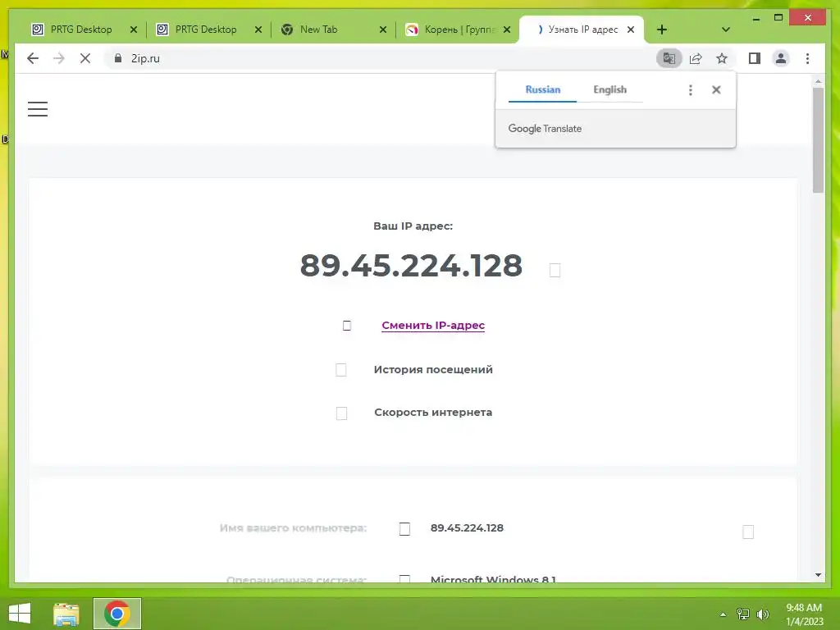Screen dimensions: 840x630
Task: Open the network tray icon
Action: 743,614
